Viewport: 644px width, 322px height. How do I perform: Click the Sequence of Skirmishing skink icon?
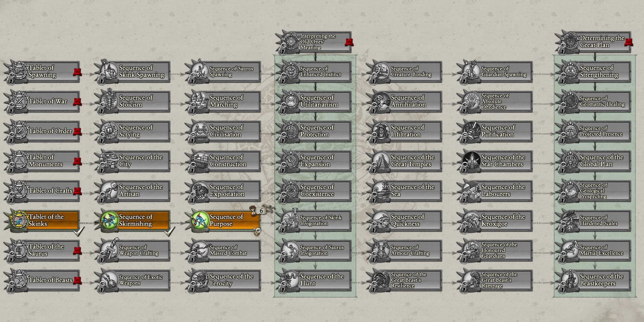point(109,220)
